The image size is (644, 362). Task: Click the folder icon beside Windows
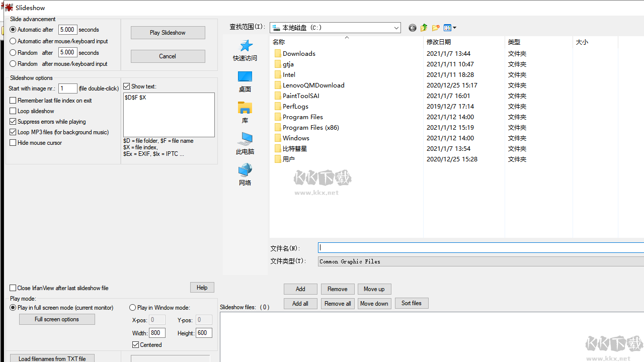pyautogui.click(x=278, y=138)
